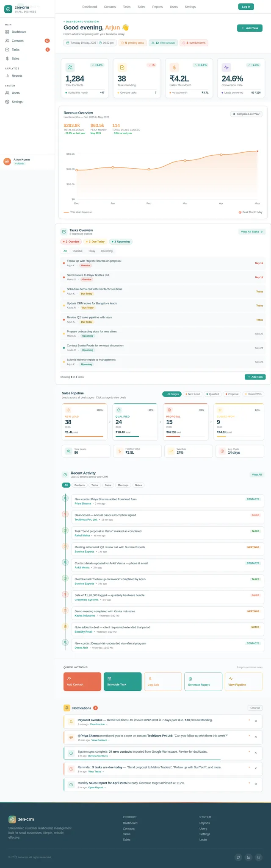Go to Sales in top navigation
Image resolution: width=271 pixels, height=868 pixels.
point(141,7)
